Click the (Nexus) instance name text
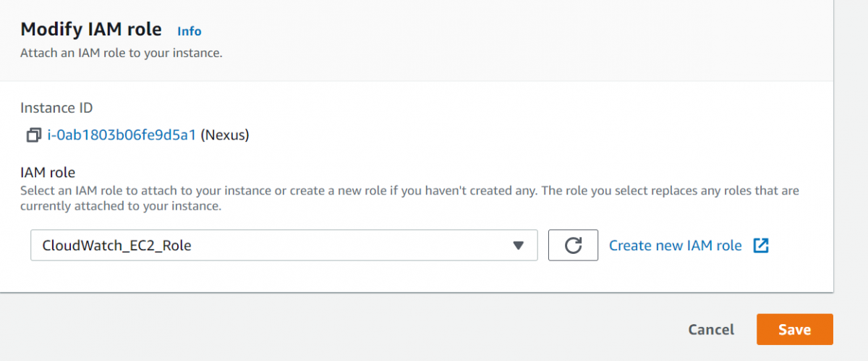 (x=224, y=135)
